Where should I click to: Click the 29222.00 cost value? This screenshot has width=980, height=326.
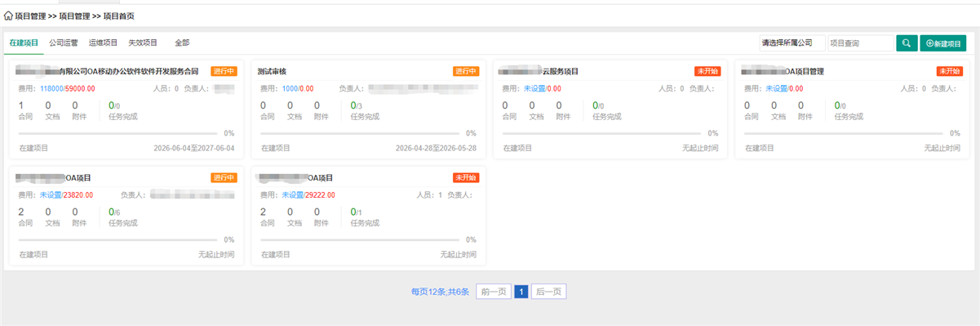pos(320,195)
